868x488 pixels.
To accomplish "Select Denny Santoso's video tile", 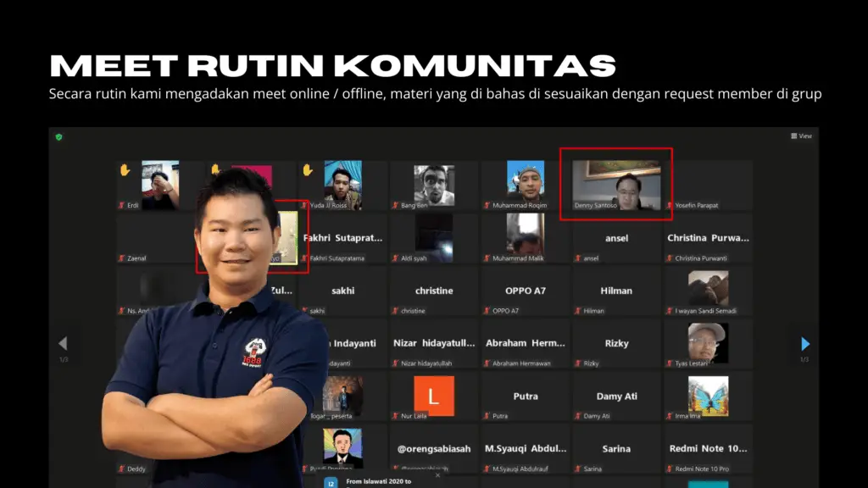I will pyautogui.click(x=616, y=185).
